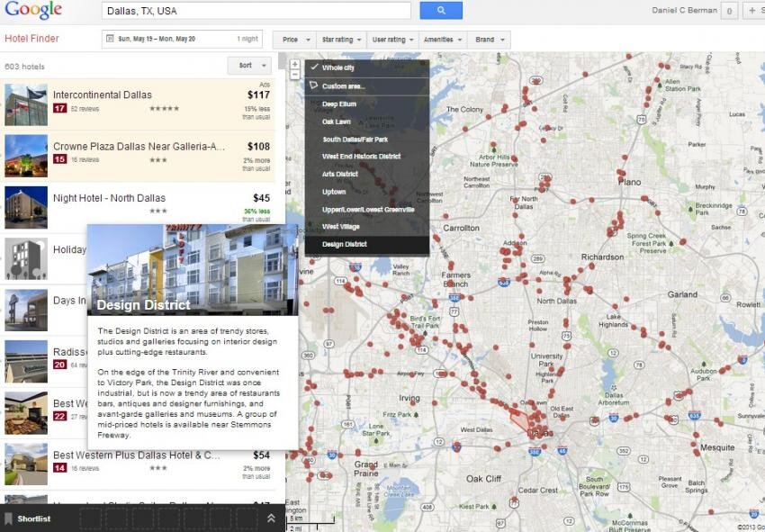Click the highlighted Design District area on map
This screenshot has height=532, width=765.
point(519,419)
